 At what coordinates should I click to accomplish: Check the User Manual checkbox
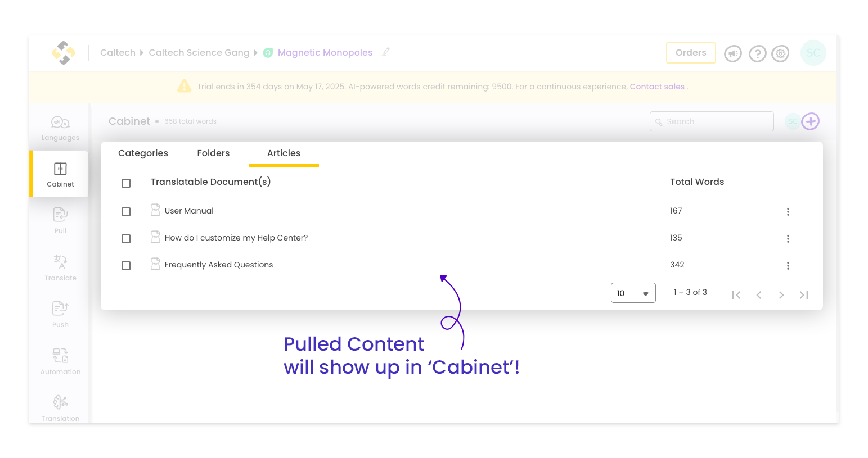pyautogui.click(x=126, y=212)
